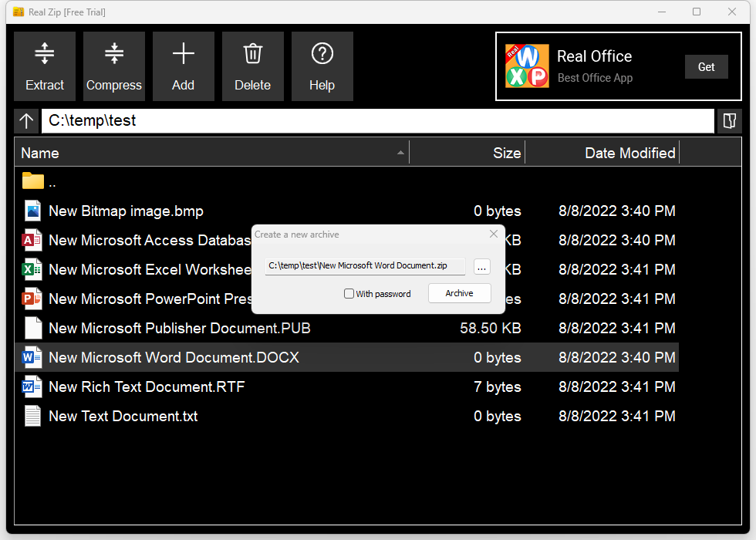756x540 pixels.
Task: Select 'New Microsoft Publisher Document.PUB' row
Action: tap(346, 329)
